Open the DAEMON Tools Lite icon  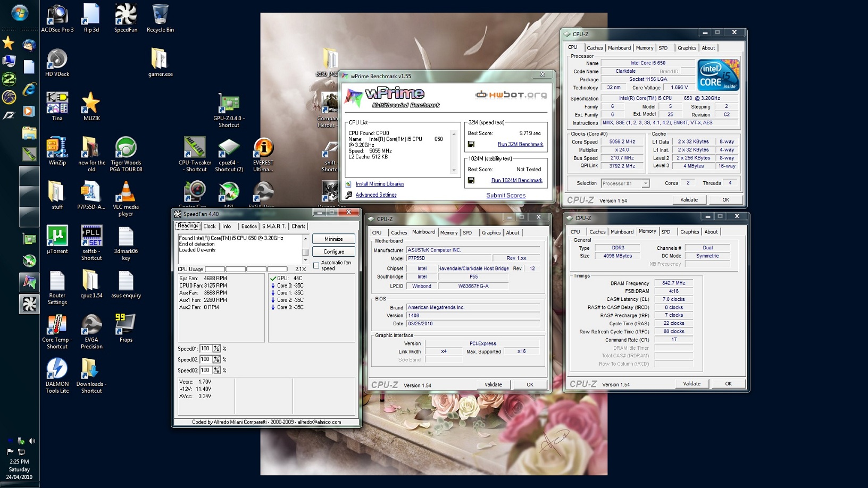57,368
